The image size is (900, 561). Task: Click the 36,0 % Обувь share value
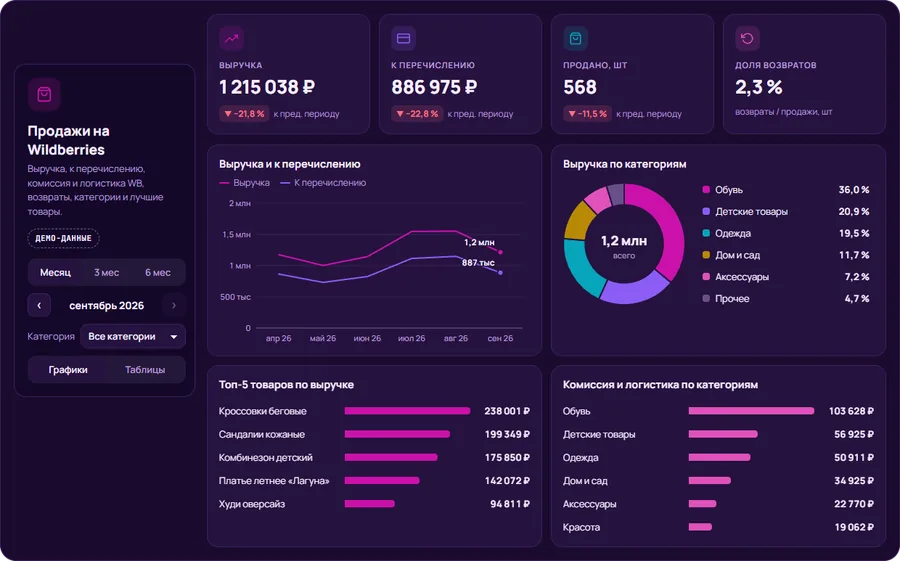click(854, 189)
